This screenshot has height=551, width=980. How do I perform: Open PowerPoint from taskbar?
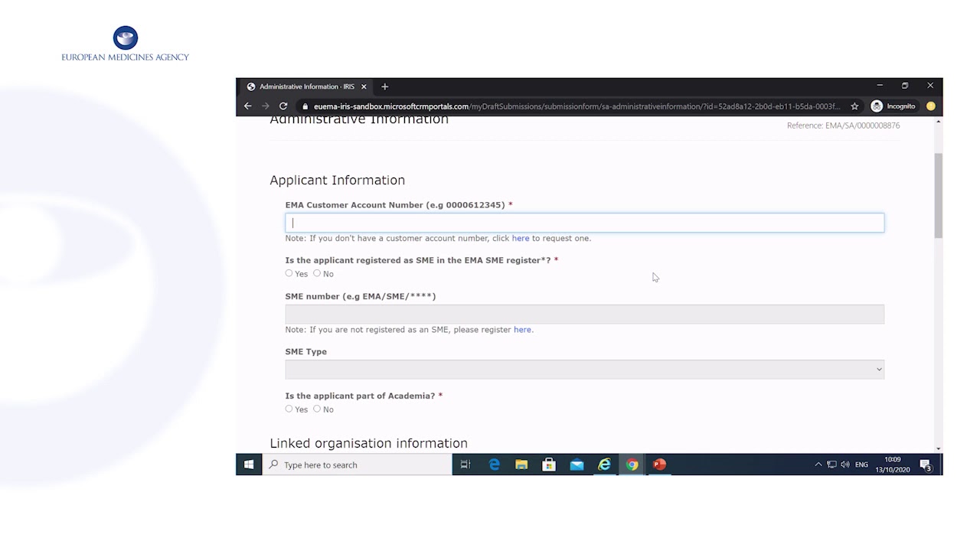pos(659,465)
